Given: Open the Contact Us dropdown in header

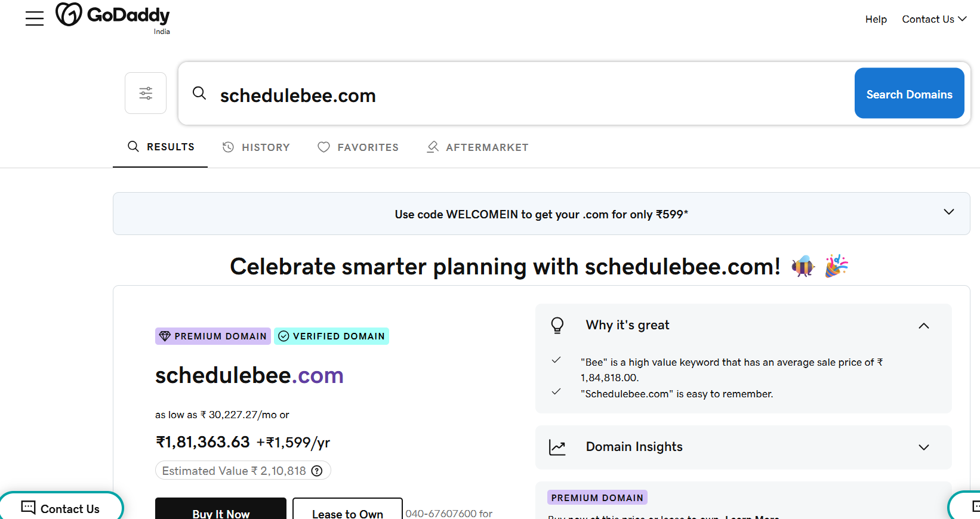Looking at the screenshot, I should (933, 19).
